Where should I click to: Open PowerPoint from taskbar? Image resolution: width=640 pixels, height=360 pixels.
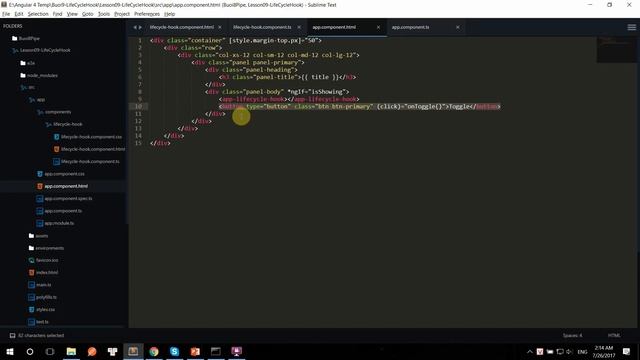(x=195, y=351)
